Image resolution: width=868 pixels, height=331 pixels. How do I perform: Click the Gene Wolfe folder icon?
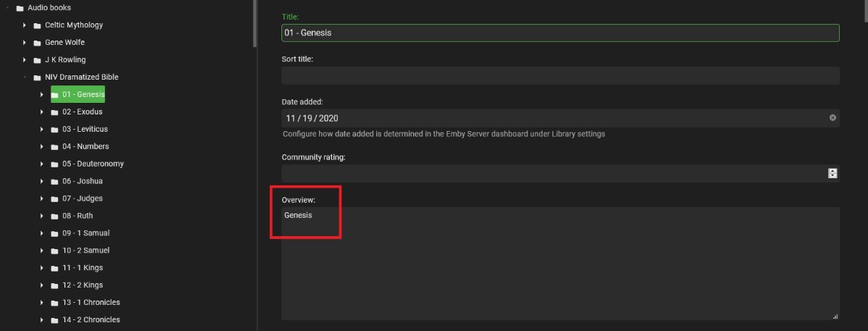pyautogui.click(x=38, y=43)
